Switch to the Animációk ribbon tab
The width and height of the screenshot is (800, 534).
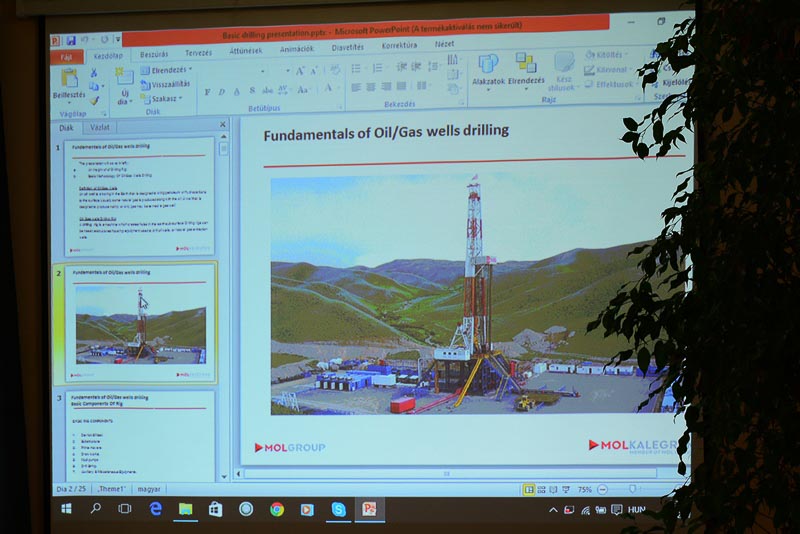(296, 49)
